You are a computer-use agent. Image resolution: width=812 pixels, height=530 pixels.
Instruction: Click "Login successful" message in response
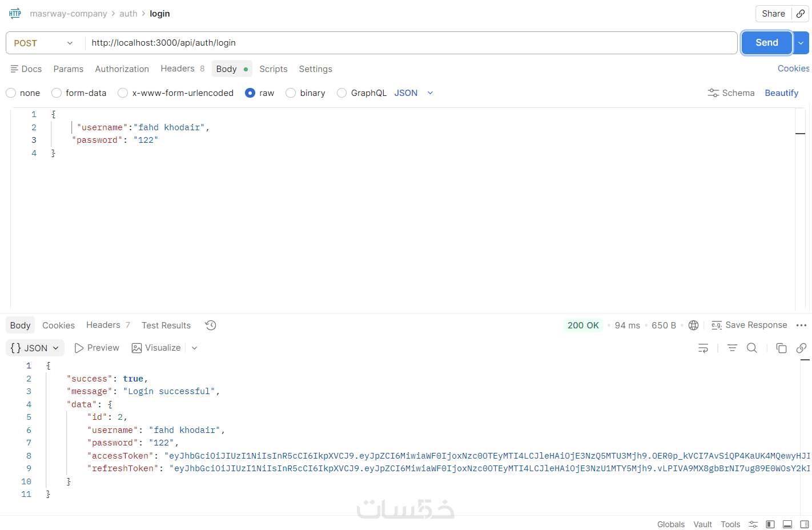169,391
